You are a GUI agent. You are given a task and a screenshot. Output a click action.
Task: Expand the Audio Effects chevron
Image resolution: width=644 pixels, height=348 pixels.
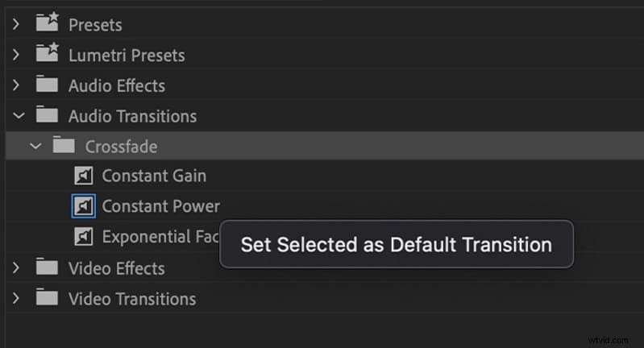(x=16, y=85)
